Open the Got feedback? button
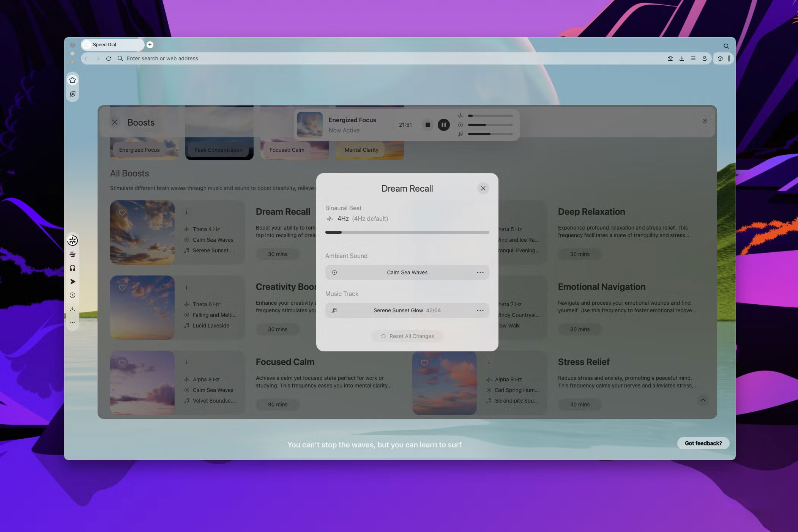This screenshot has width=798, height=532. (x=703, y=443)
